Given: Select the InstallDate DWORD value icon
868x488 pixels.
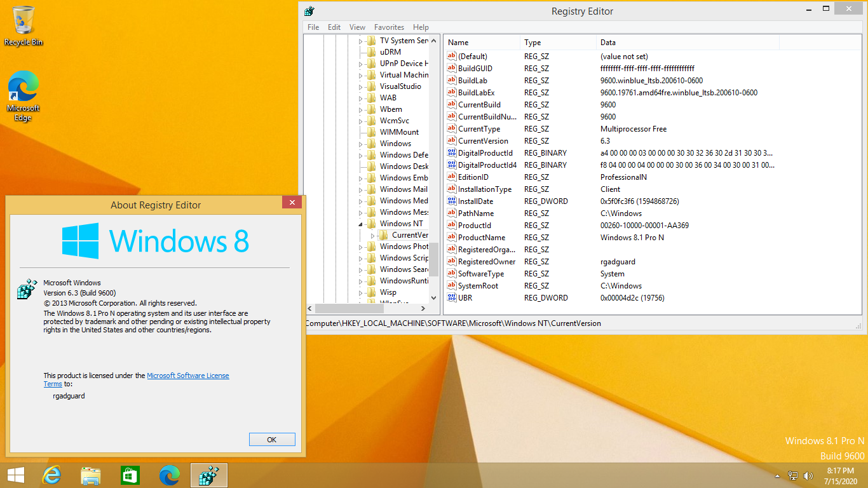Looking at the screenshot, I should [452, 201].
